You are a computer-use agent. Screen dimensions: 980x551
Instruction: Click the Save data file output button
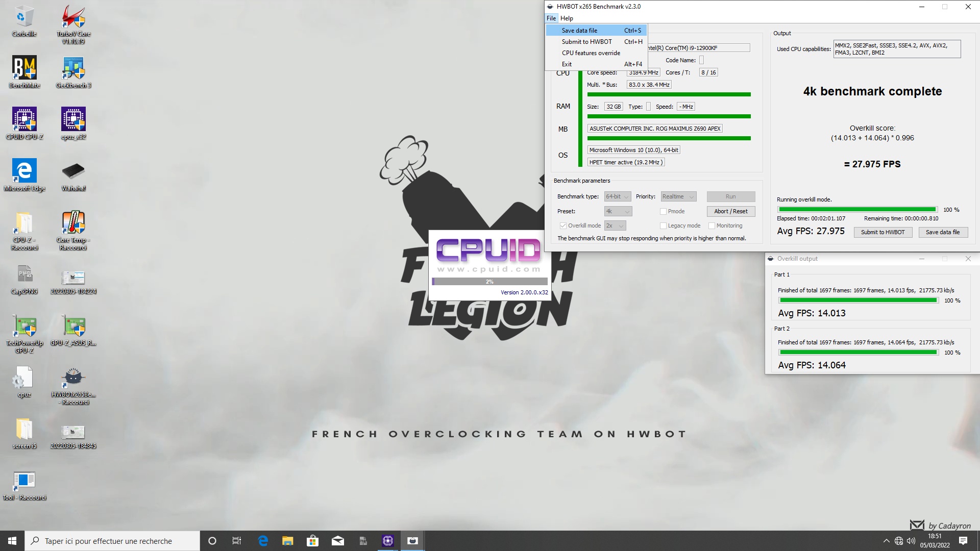pos(943,232)
